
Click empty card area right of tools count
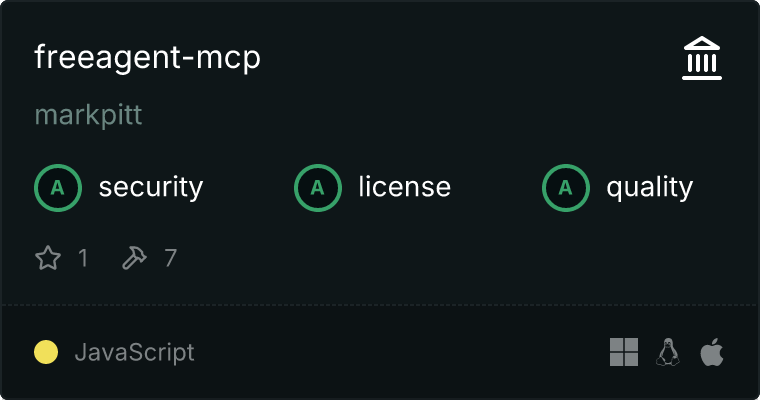pos(436,258)
